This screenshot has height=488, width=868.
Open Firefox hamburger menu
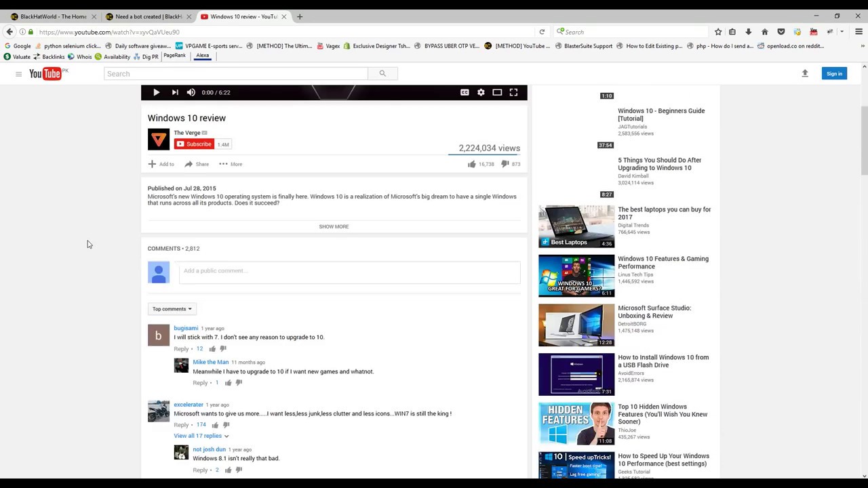(859, 32)
